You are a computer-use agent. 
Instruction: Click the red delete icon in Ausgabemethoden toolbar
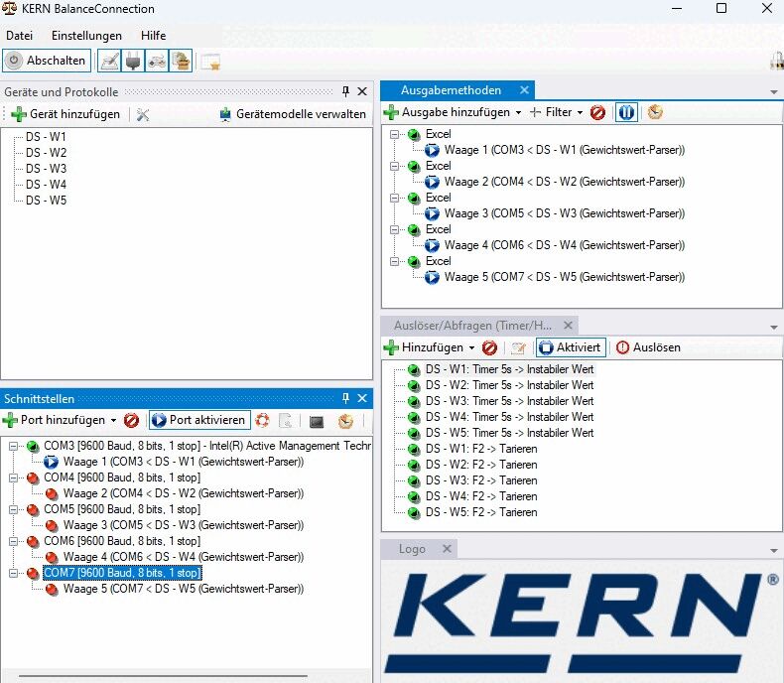597,112
